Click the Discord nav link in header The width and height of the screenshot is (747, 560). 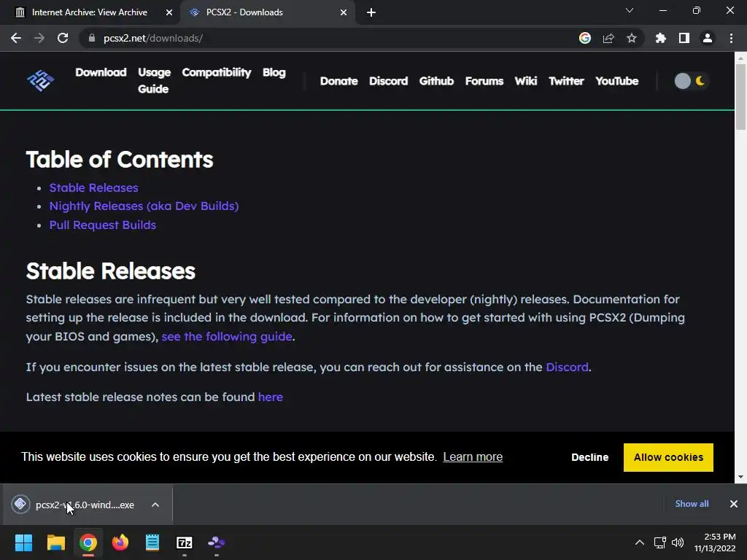click(388, 81)
